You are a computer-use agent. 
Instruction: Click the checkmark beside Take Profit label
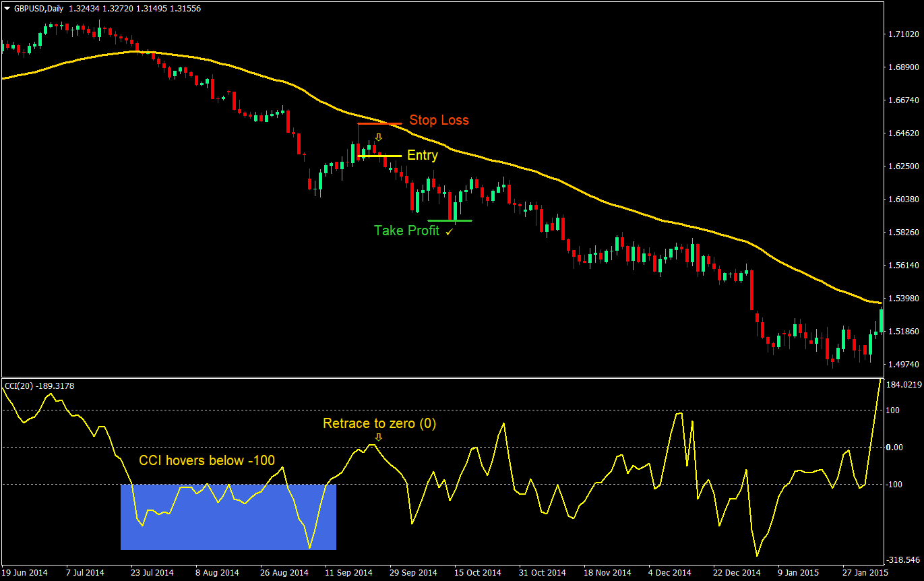coord(449,231)
